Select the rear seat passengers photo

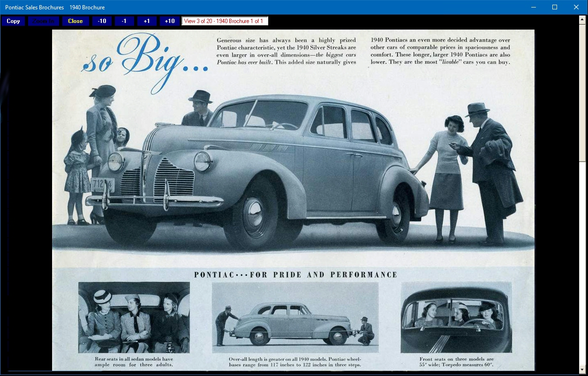[x=134, y=317]
